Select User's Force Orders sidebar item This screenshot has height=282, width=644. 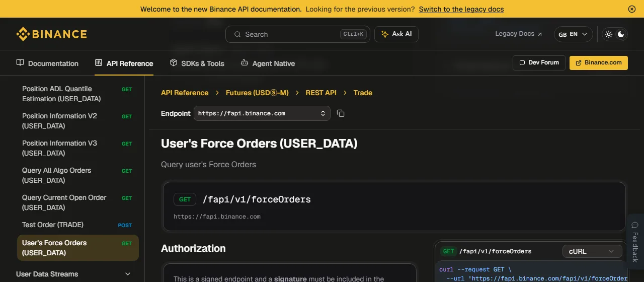click(78, 248)
